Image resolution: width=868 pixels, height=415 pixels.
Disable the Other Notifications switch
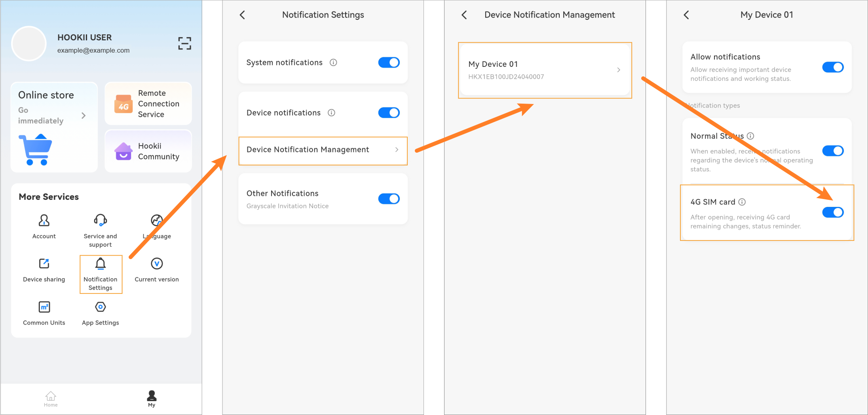click(x=389, y=199)
